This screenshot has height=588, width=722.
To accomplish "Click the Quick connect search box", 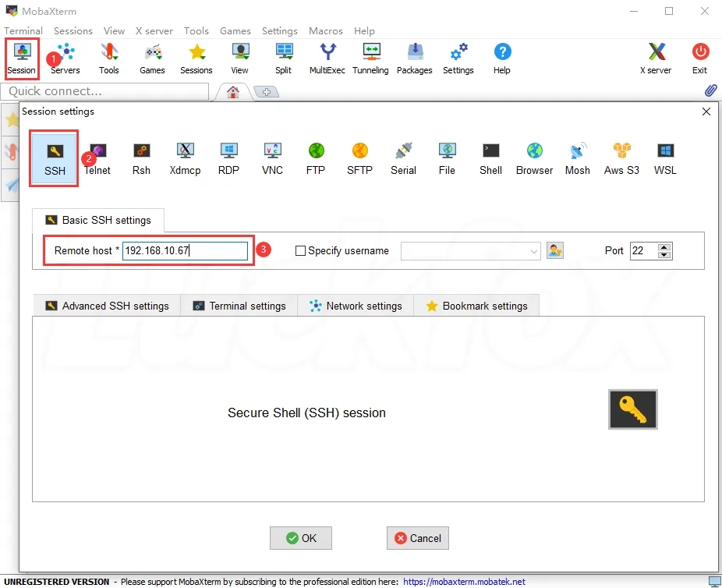I will 105,91.
